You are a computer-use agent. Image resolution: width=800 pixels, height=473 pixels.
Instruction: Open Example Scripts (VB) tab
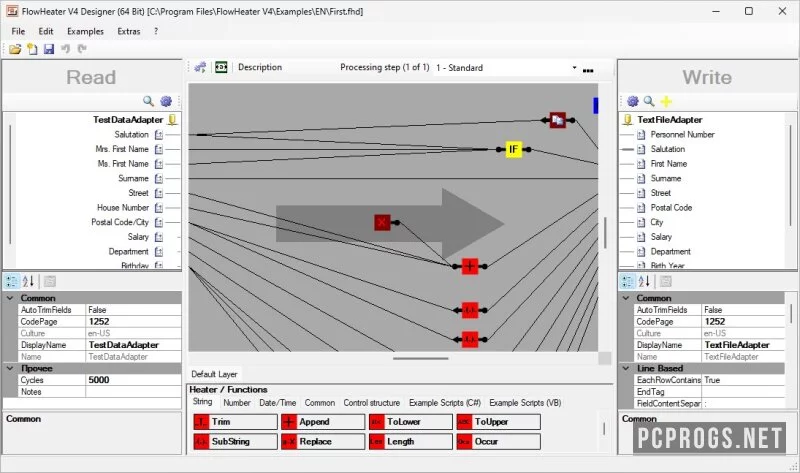coord(525,403)
